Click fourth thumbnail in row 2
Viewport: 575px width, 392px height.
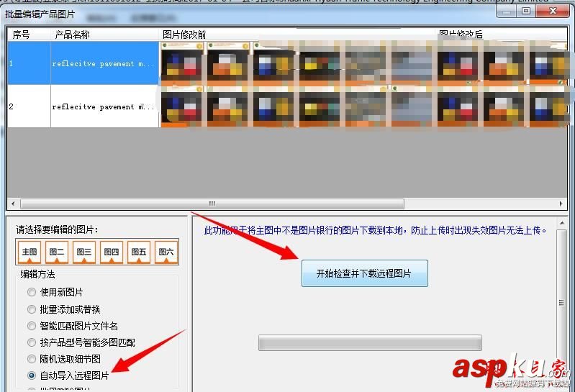[x=320, y=106]
